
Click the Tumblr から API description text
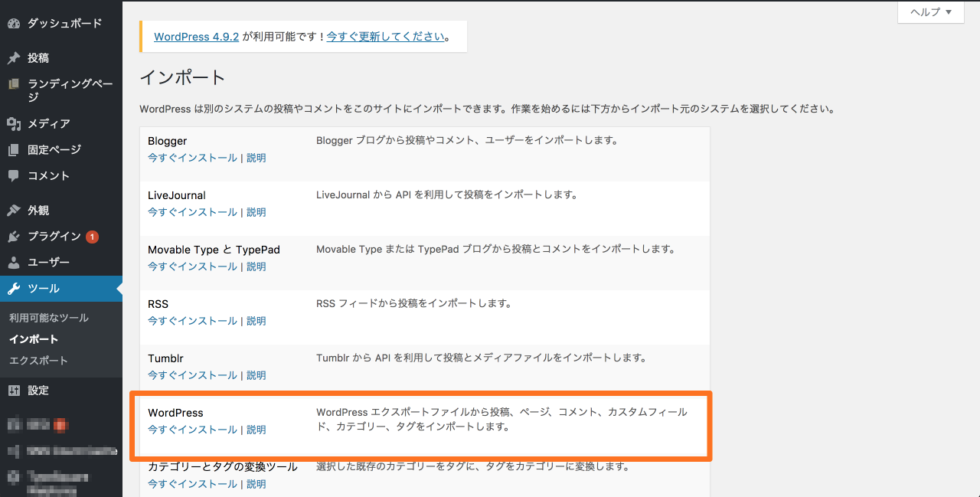482,358
